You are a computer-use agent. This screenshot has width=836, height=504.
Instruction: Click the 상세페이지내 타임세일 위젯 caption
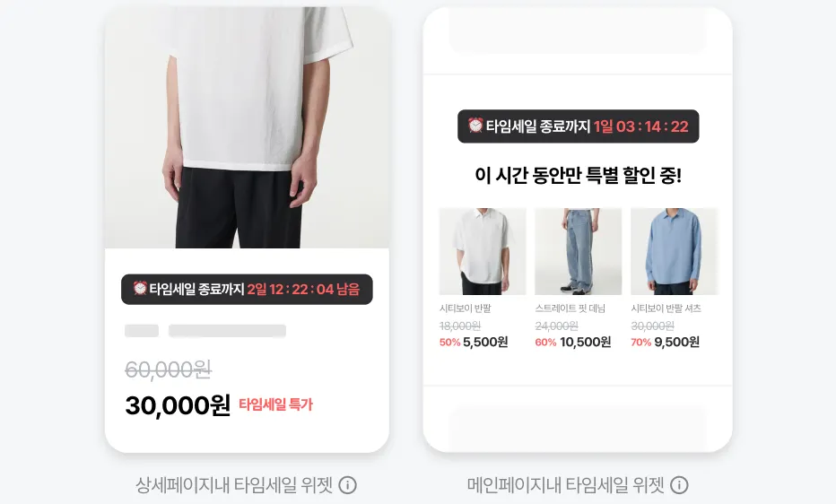coord(234,485)
